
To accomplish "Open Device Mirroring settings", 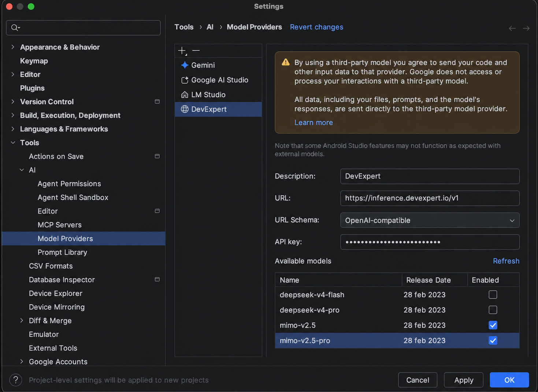I will [57, 307].
